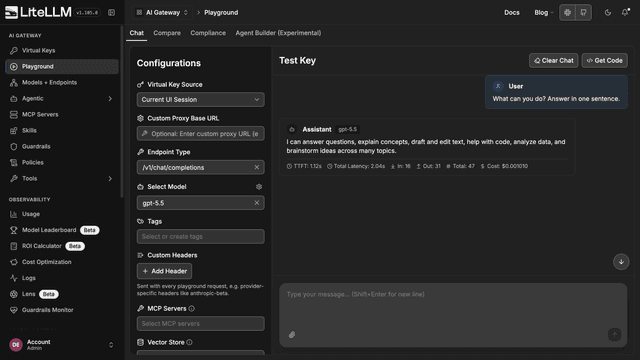Open Agent Builder (Experimental) tab
This screenshot has width=640, height=360.
(x=278, y=33)
